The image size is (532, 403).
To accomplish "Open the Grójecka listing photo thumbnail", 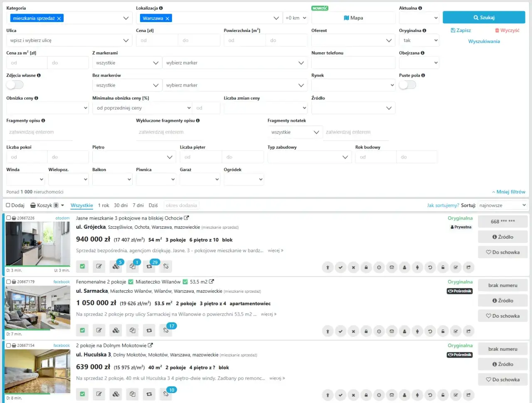I will tap(37, 244).
